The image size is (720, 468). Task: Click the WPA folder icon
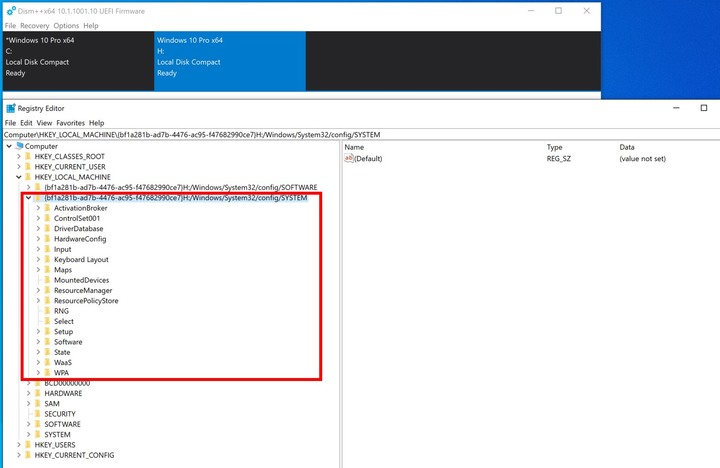47,373
